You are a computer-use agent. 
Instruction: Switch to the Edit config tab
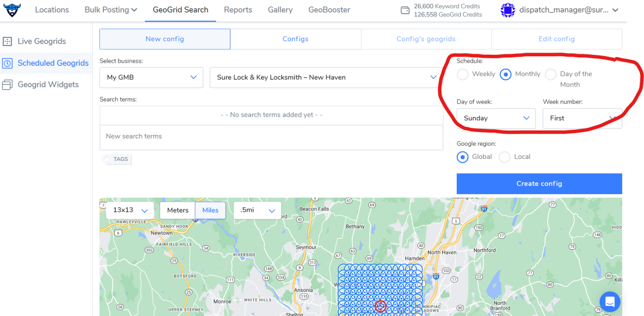(557, 39)
